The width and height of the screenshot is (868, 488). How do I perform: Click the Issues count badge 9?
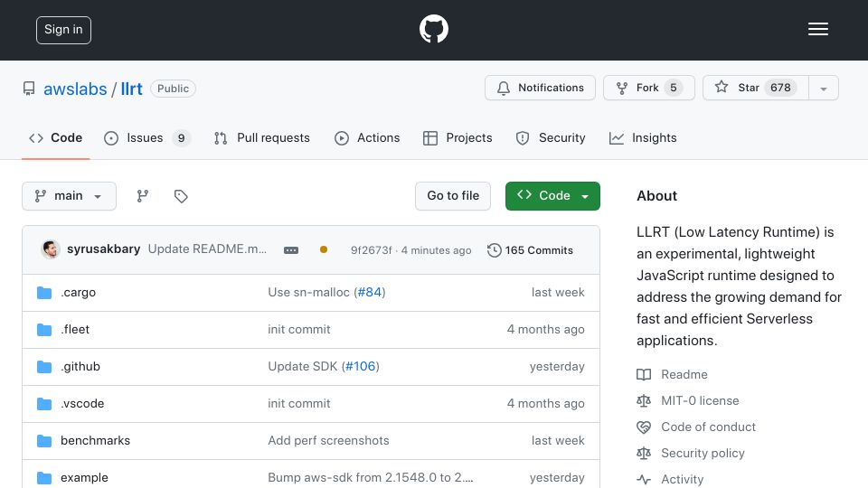[181, 137]
